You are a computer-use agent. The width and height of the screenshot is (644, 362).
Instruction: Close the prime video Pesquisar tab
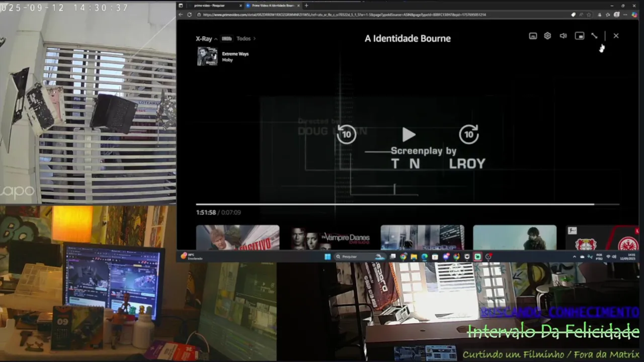coord(240,6)
